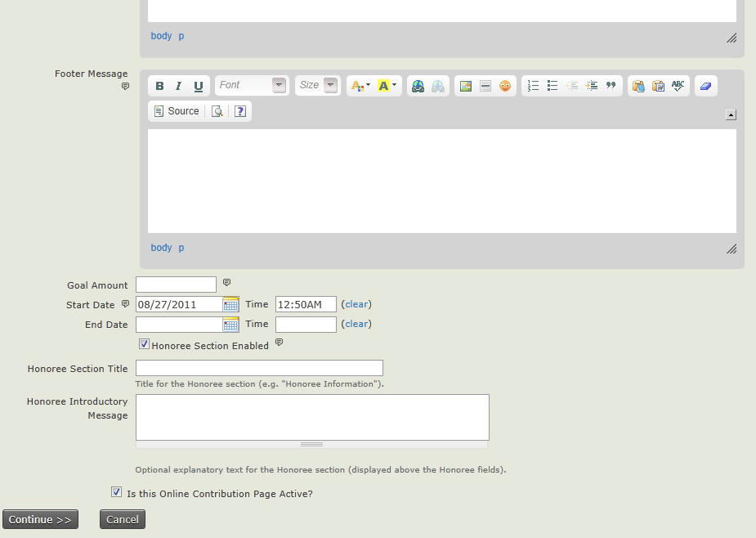The height and width of the screenshot is (538, 756).
Task: Insert a smiley emoticon
Action: [505, 86]
